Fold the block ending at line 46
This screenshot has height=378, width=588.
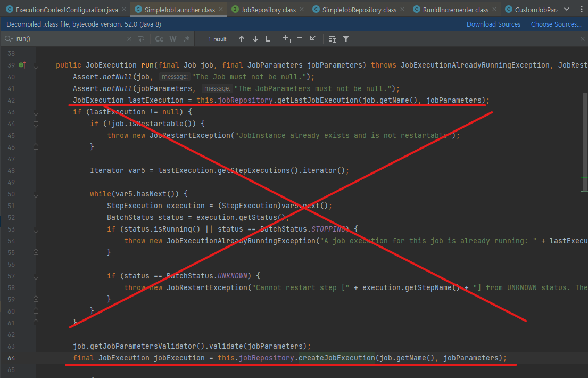pyautogui.click(x=36, y=147)
